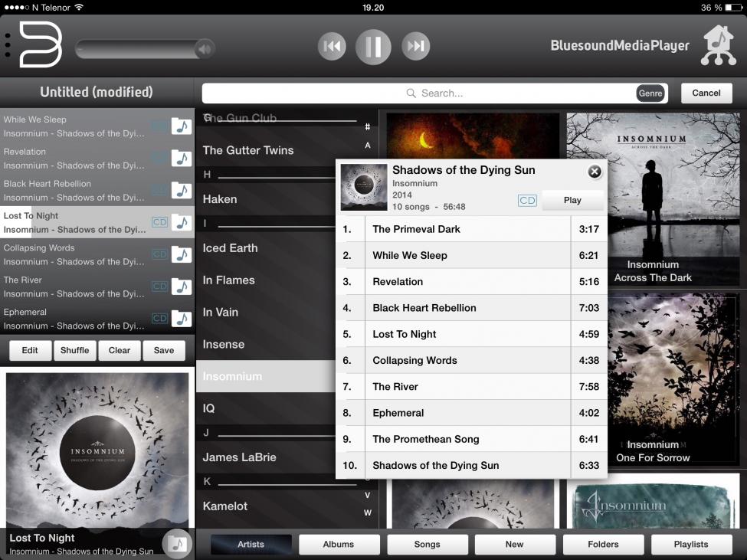Pause the current playback
The image size is (747, 560).
click(373, 46)
